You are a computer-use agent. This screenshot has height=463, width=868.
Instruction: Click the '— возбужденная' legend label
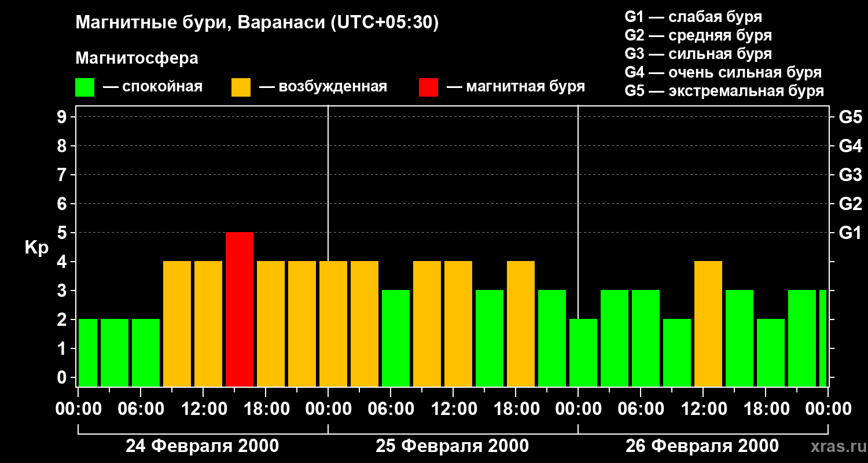pos(323,87)
